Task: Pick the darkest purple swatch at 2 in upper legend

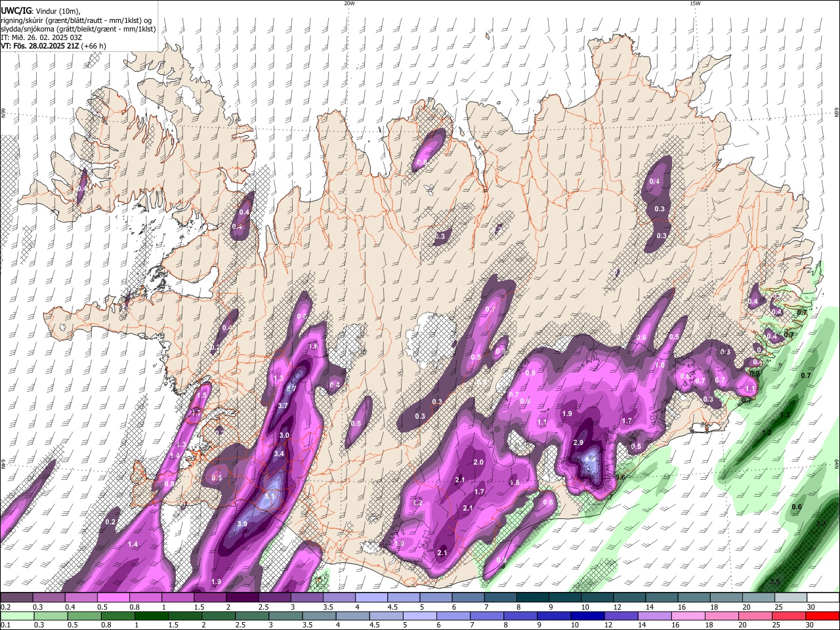Action: point(242,597)
